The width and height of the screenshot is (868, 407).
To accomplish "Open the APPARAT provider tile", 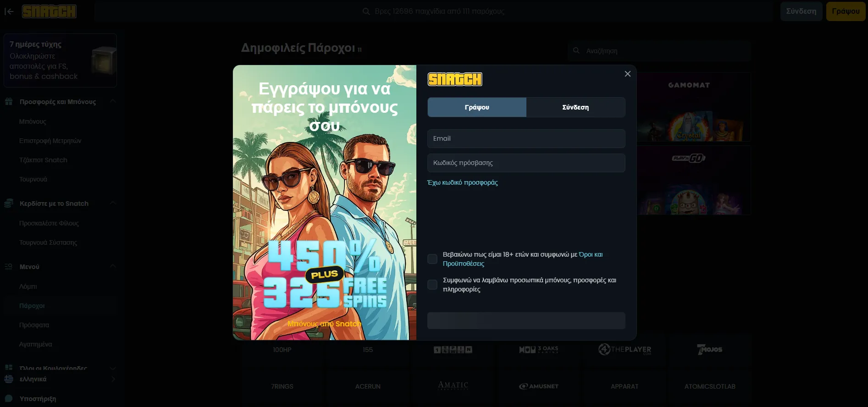I will [x=625, y=386].
